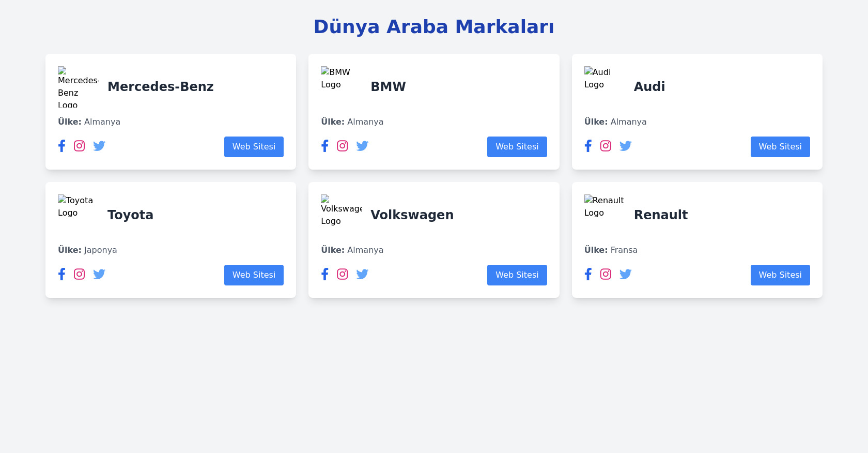Open Audi Instagram icon
The image size is (868, 453).
coord(606,146)
